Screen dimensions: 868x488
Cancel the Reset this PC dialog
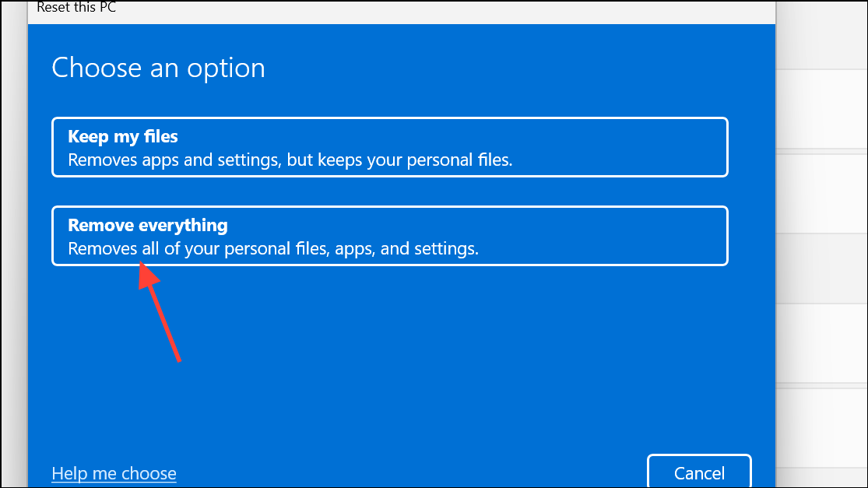point(699,472)
